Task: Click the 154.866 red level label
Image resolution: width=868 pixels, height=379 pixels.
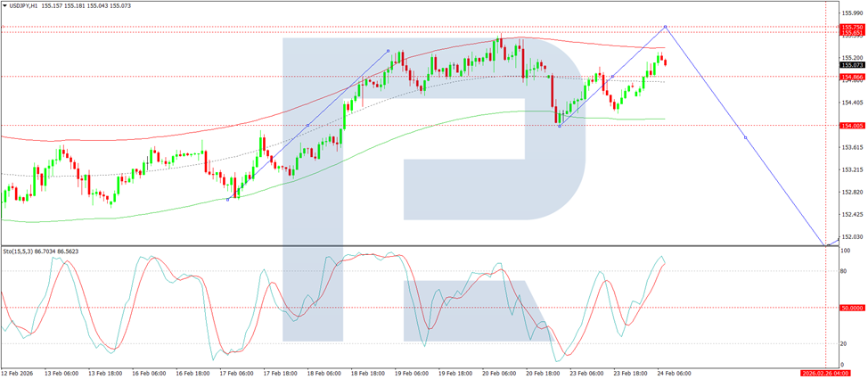Action: [x=853, y=77]
